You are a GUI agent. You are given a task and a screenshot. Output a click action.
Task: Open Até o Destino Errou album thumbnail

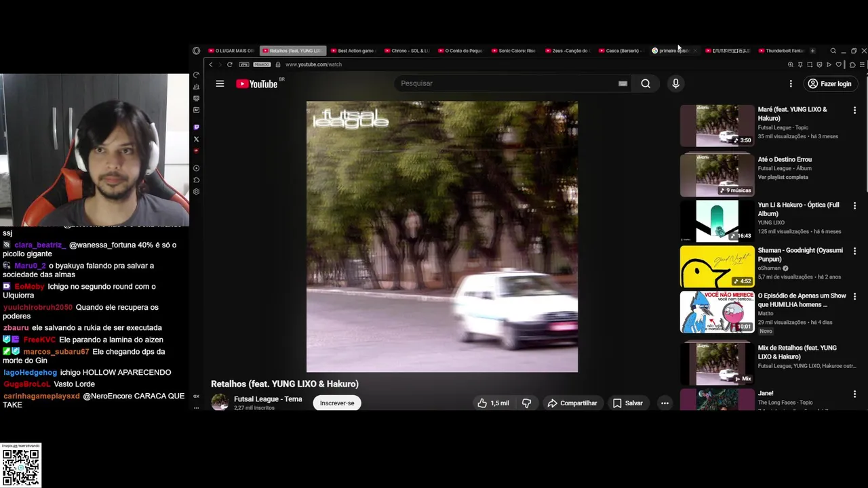pos(717,174)
